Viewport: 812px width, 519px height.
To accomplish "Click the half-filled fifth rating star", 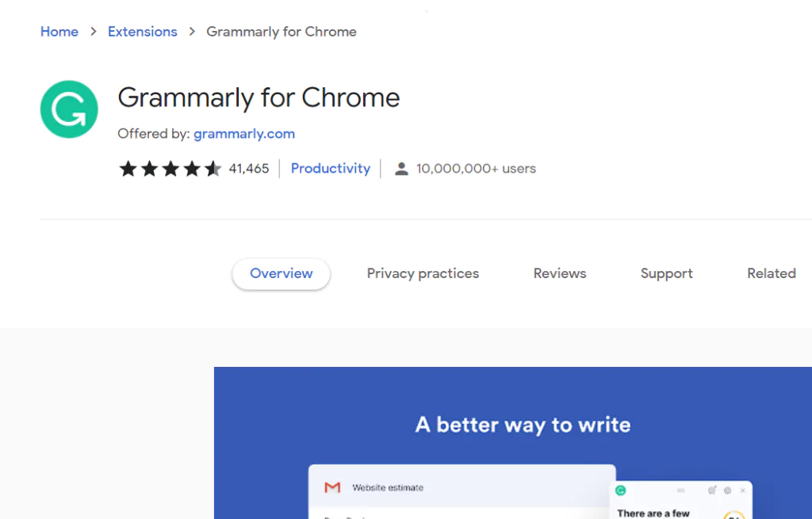I will [x=212, y=168].
